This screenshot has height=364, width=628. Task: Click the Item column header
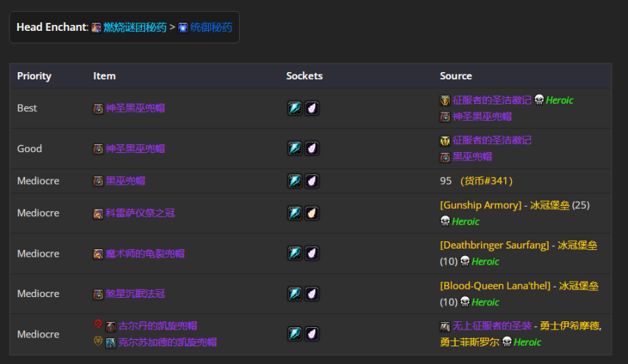pos(104,76)
